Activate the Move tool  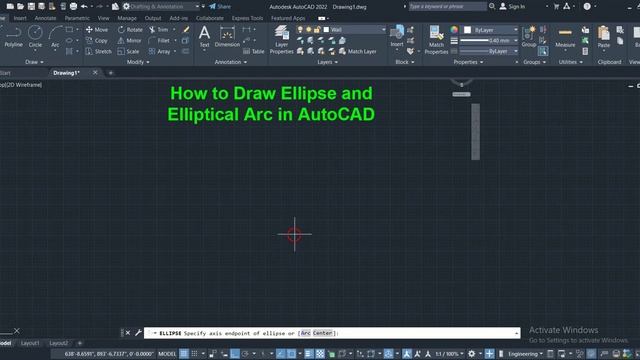click(97, 30)
